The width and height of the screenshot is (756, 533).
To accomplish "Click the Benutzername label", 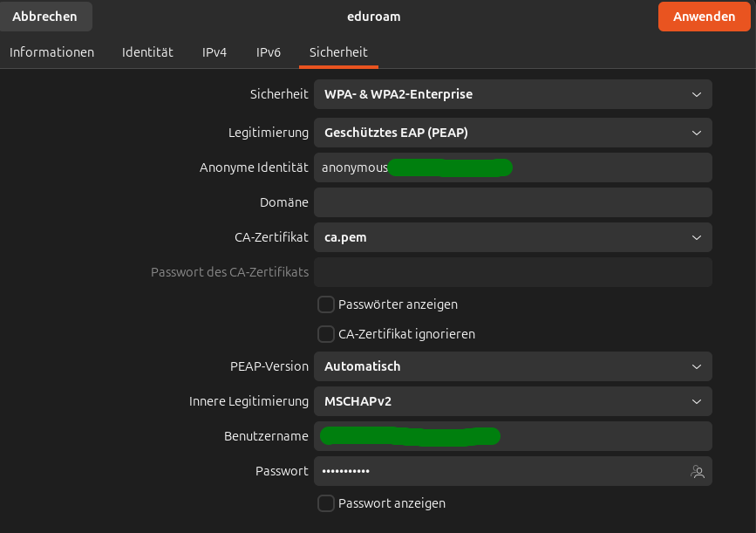I will (x=266, y=436).
